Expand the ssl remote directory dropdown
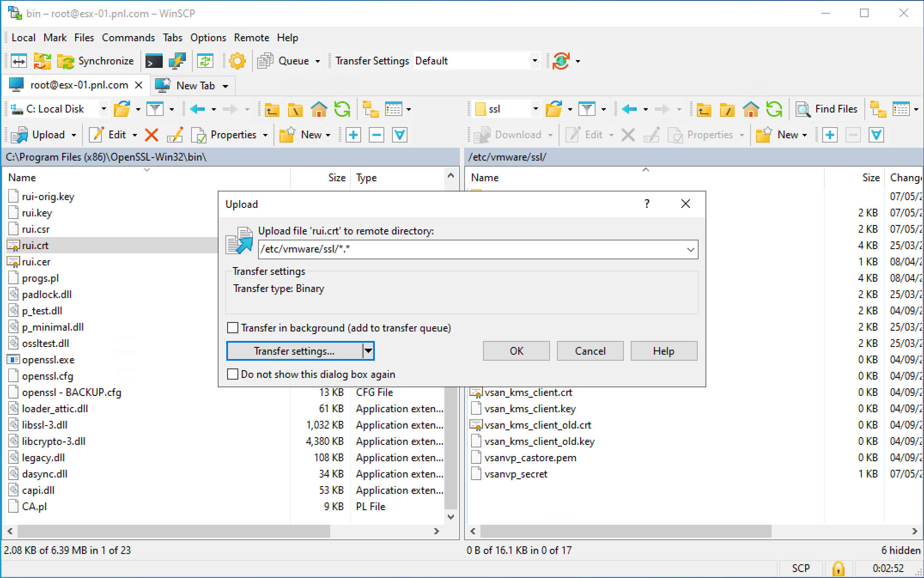Viewport: 924px width, 578px height. coord(535,109)
